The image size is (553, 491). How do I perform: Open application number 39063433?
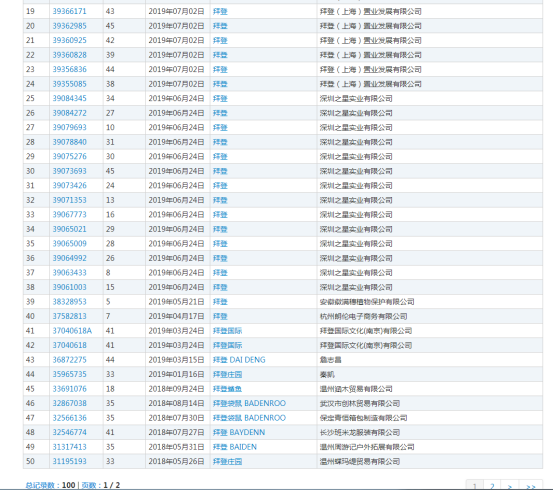click(69, 273)
